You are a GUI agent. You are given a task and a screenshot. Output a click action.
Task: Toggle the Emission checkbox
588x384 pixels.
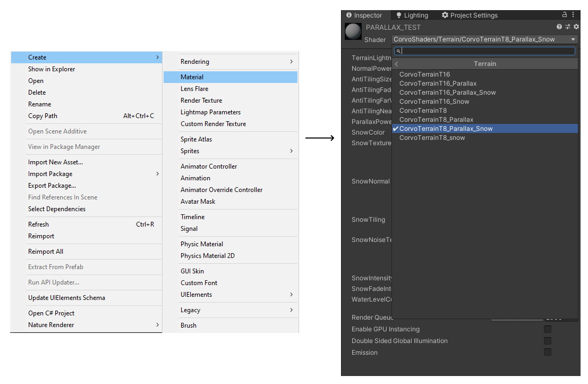tap(548, 352)
